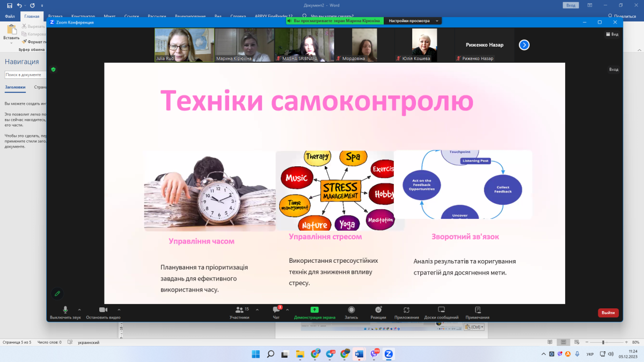Turn off camera with Остановить видео
This screenshot has width=644, height=362.
pyautogui.click(x=103, y=310)
